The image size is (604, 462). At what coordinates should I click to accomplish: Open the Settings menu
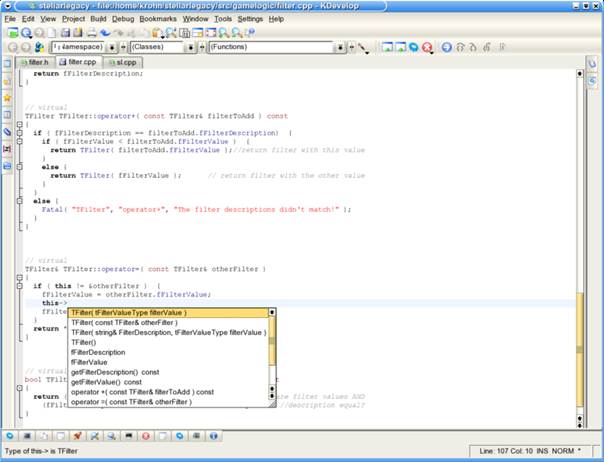tap(250, 19)
